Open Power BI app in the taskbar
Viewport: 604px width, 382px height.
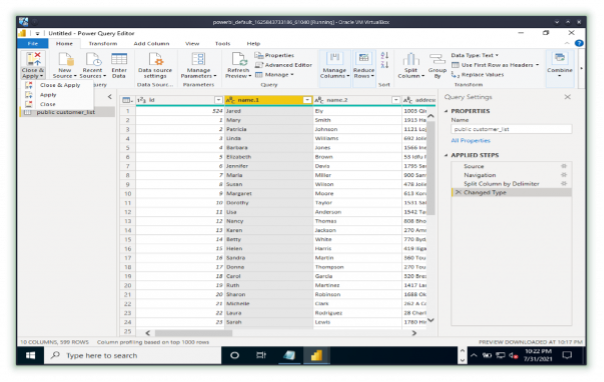coord(316,355)
